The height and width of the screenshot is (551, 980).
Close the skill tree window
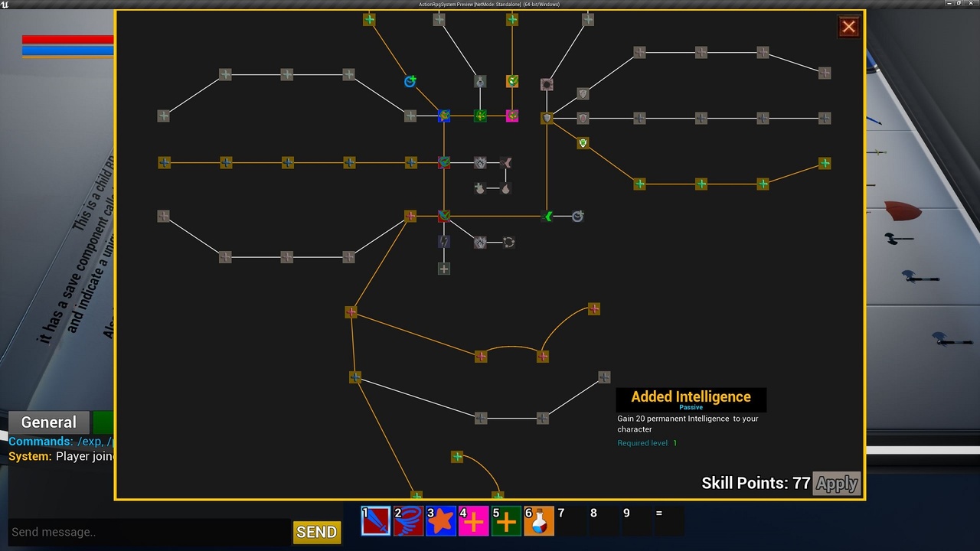coord(848,28)
